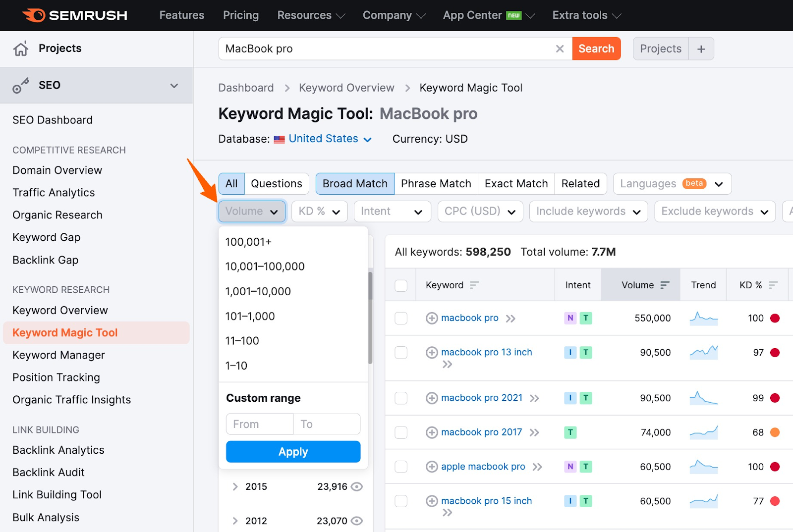Screen dimensions: 793x532
Task: Open the Resources menu
Action: (x=311, y=15)
